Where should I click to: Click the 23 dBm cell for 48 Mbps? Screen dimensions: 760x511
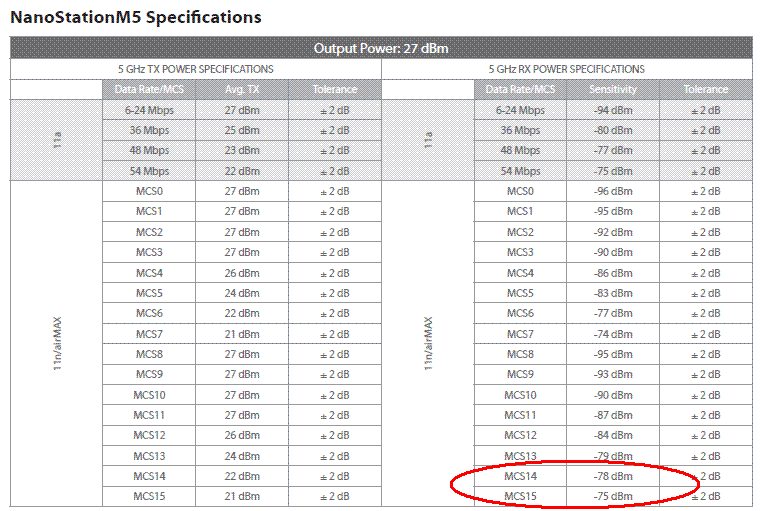241,151
